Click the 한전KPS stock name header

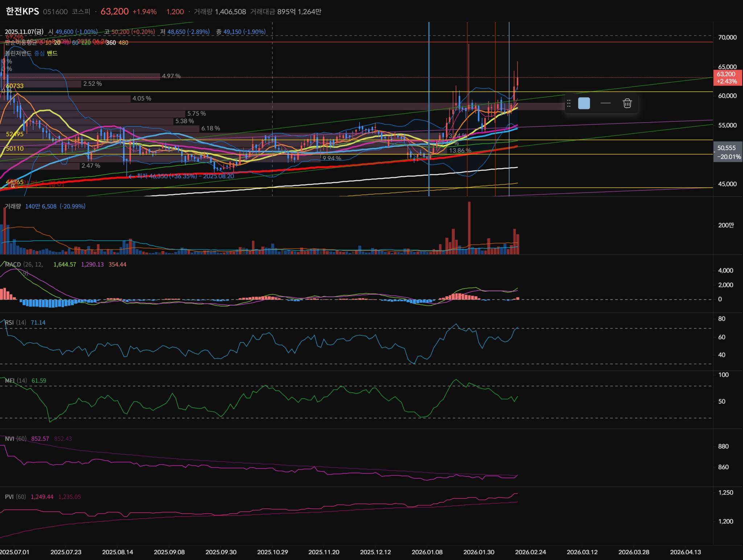tap(22, 12)
